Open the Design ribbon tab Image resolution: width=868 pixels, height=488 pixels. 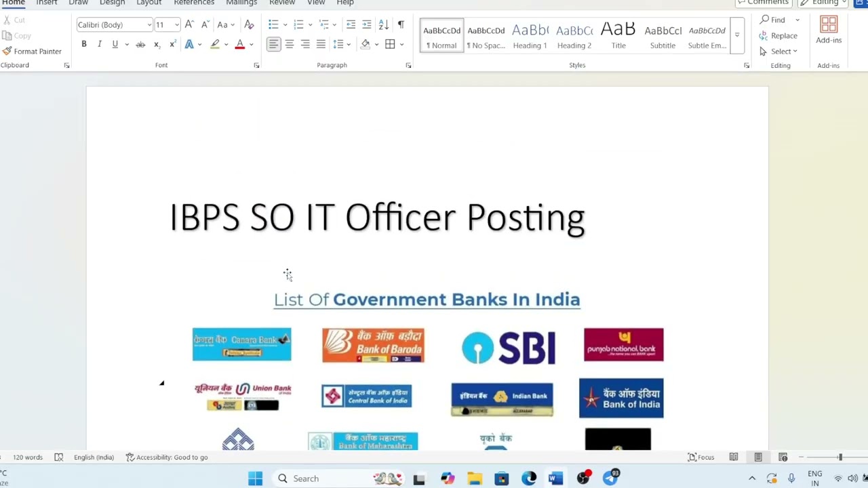point(112,3)
